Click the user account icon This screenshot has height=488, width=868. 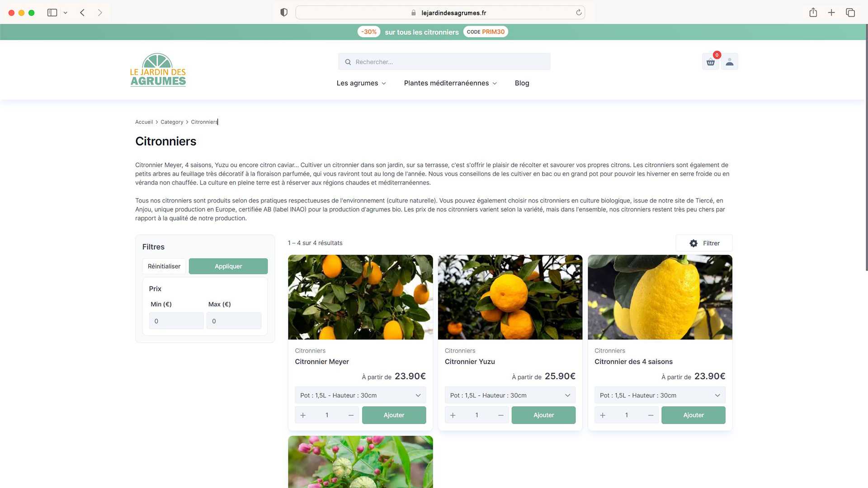[x=729, y=62]
